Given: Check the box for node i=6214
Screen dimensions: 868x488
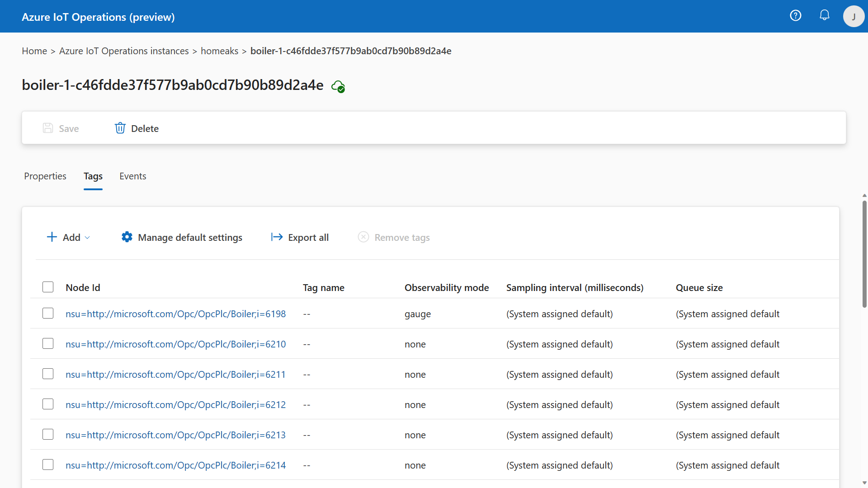Looking at the screenshot, I should [48, 465].
